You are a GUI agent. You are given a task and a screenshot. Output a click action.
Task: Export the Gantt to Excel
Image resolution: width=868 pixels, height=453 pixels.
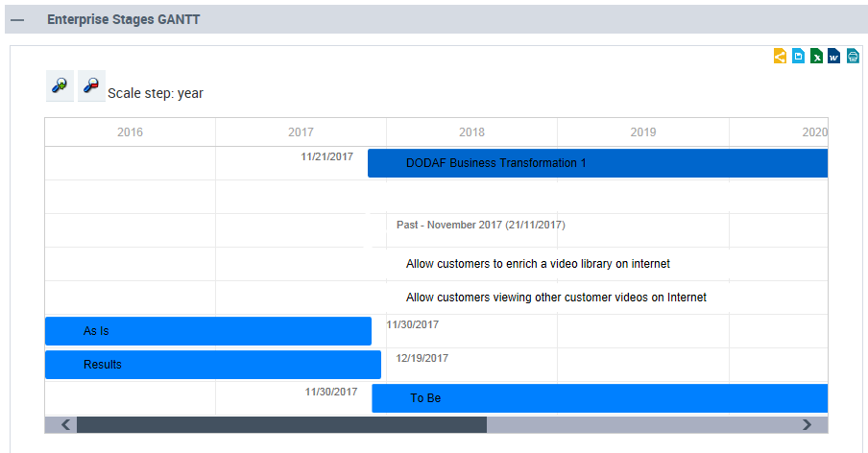[x=816, y=57]
